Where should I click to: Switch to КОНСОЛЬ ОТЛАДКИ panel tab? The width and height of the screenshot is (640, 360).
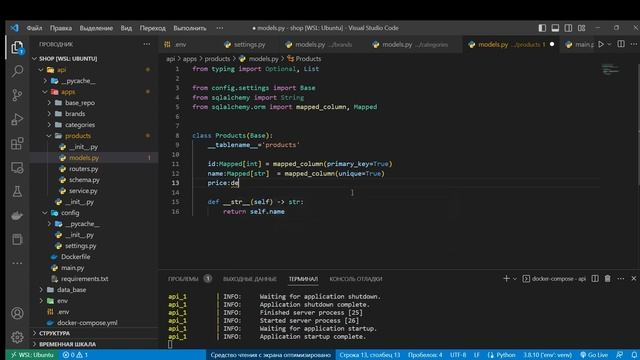356,279
